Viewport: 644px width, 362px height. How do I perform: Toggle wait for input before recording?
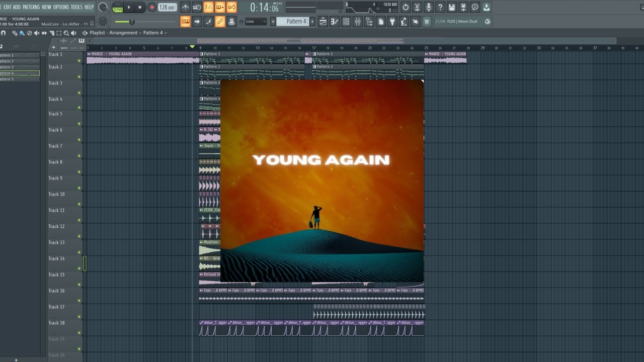[x=197, y=7]
